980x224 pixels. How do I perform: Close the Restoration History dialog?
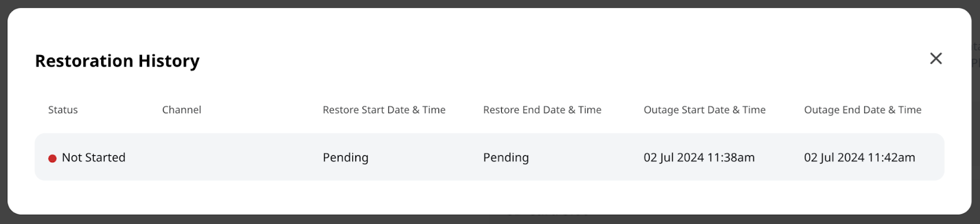936,58
